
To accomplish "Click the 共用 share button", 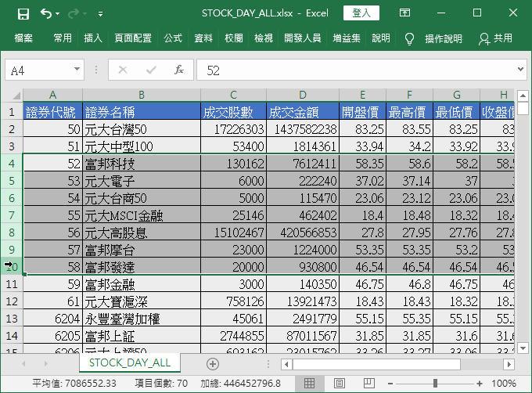I will (x=496, y=38).
